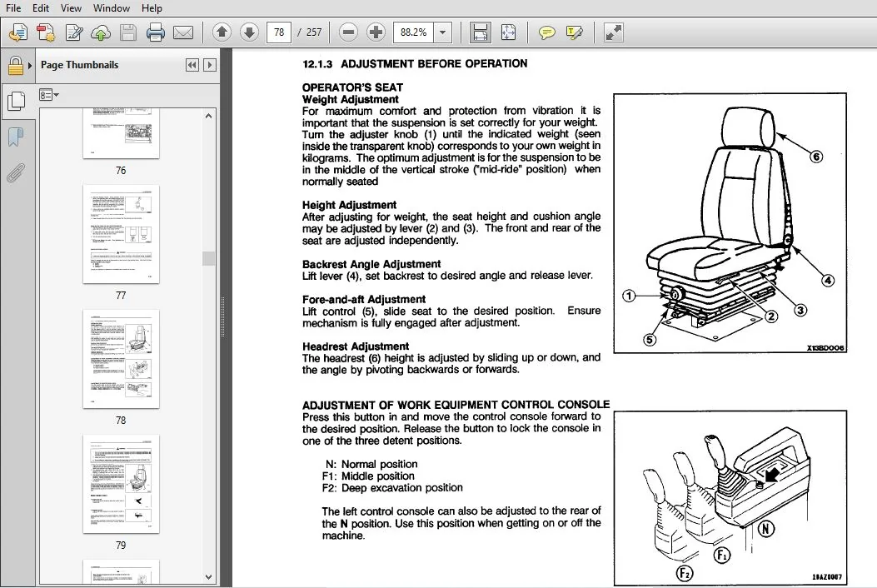The height and width of the screenshot is (588, 877).
Task: Click the total page count '257'
Action: coord(314,32)
